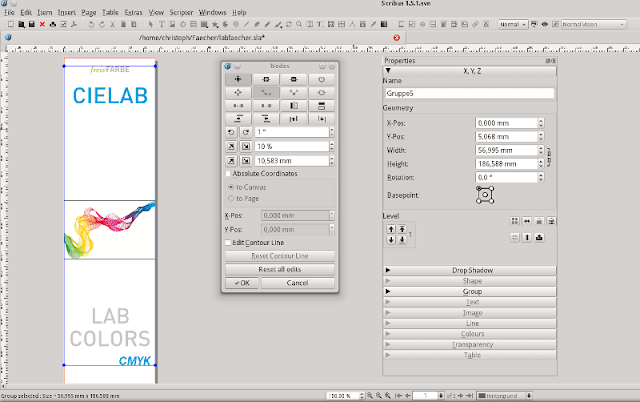Collapse the X, Y, Z section
640x402 pixels.
coord(469,71)
